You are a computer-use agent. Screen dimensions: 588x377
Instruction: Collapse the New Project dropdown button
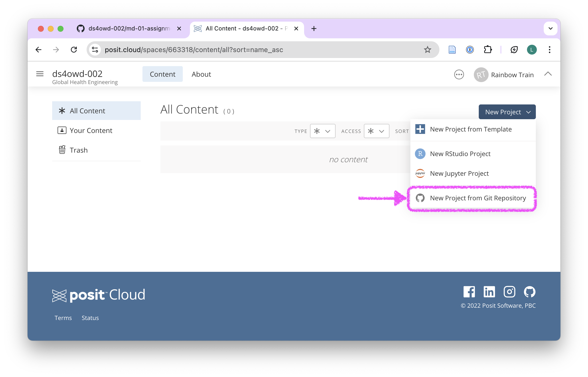click(507, 112)
